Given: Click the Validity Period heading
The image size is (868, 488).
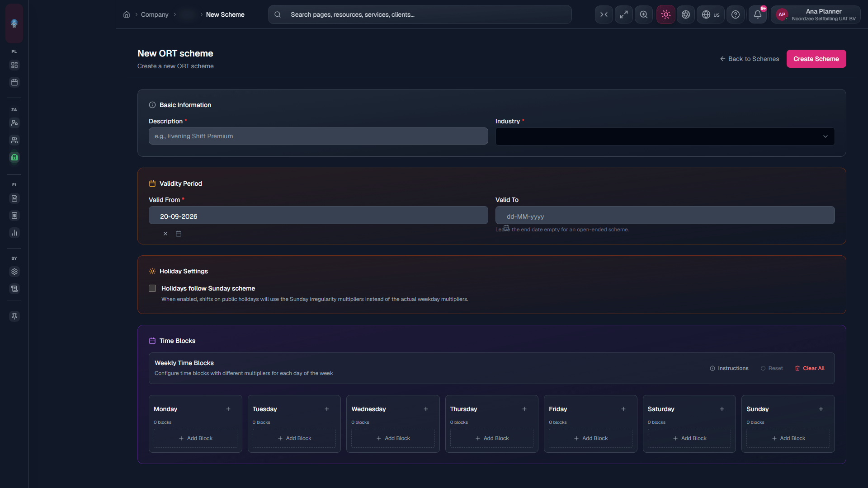Looking at the screenshot, I should click(181, 183).
